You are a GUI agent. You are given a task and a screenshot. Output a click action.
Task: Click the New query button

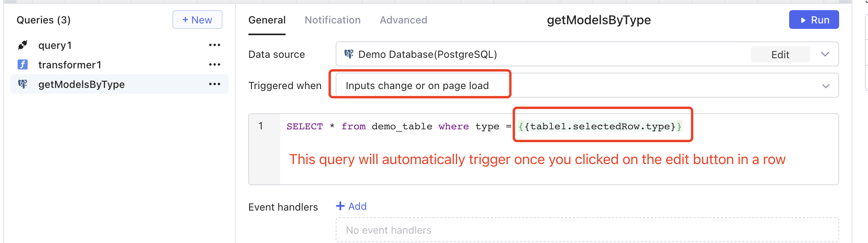point(197,20)
